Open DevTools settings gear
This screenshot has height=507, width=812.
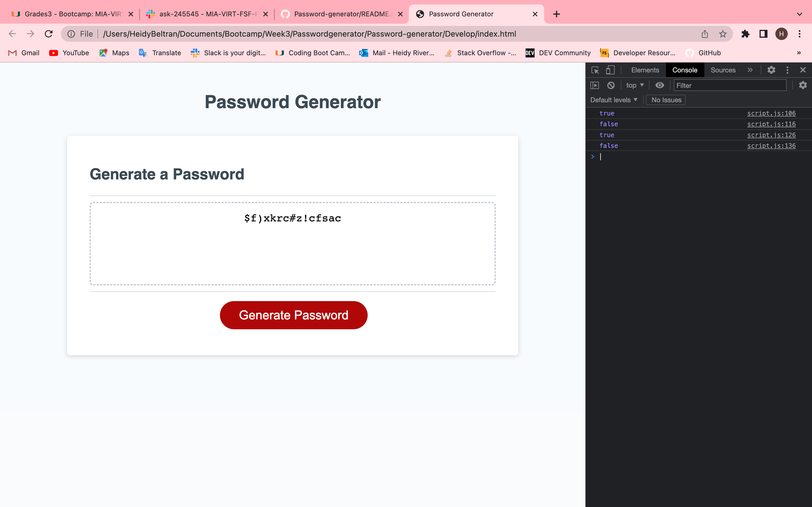coord(771,70)
